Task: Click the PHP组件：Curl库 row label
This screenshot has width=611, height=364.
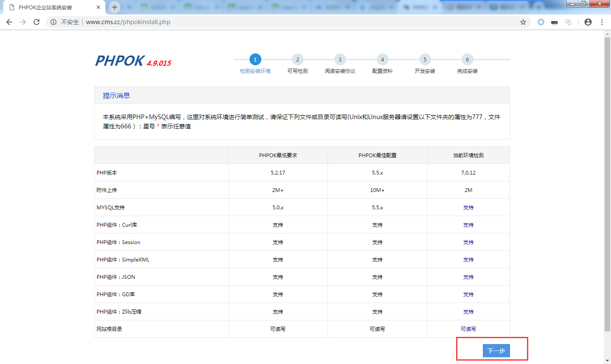Action: tap(117, 225)
